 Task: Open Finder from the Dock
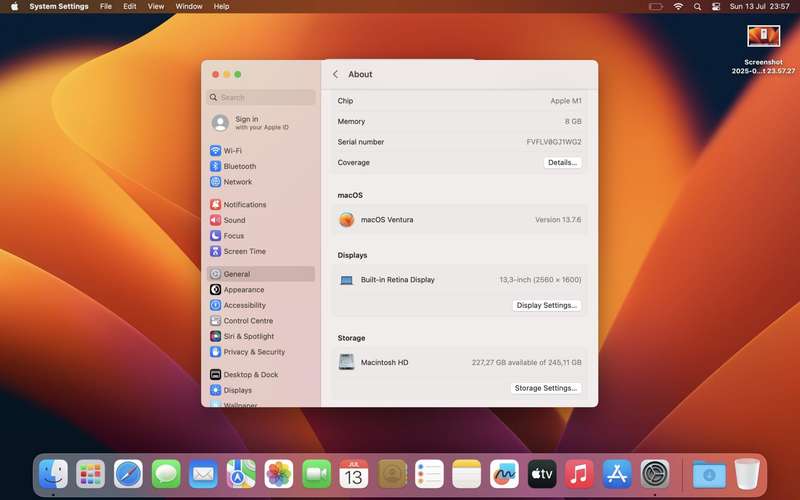[x=53, y=474]
